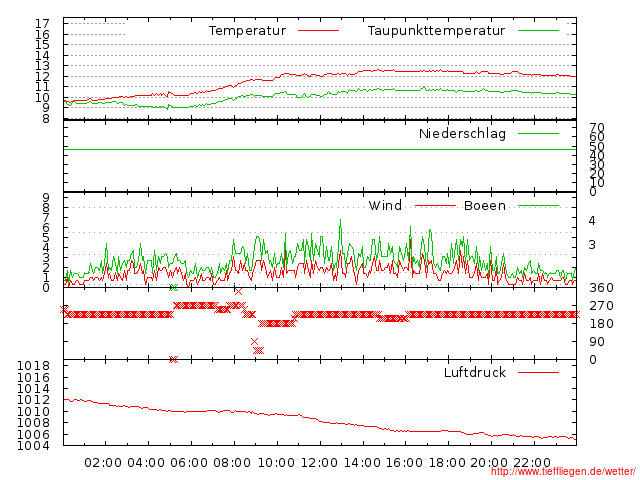Click the 20:00 time axis label
The width and height of the screenshot is (640, 480).
489,463
